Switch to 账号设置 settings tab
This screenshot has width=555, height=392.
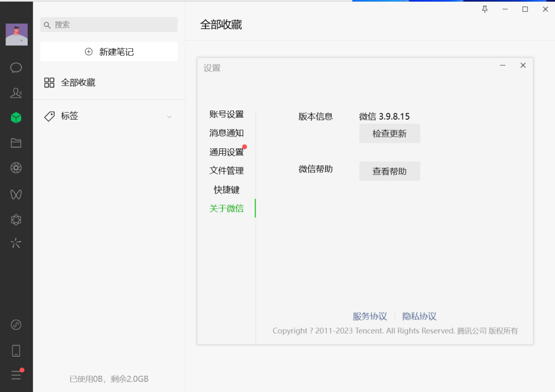[x=226, y=114]
